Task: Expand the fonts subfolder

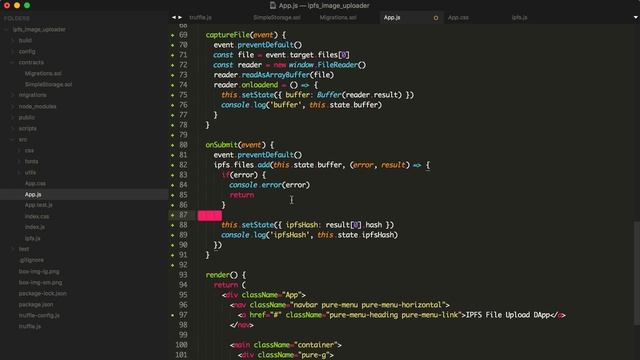Action: tap(19, 161)
